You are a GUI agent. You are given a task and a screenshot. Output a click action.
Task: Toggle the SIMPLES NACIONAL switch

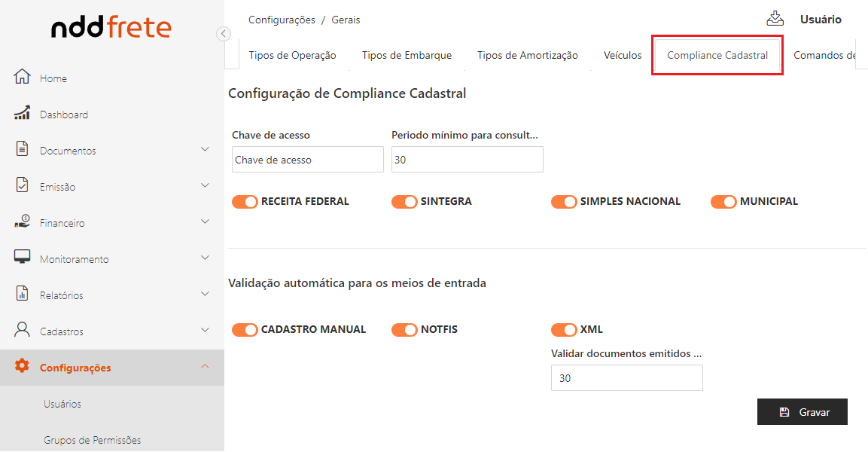tap(564, 202)
